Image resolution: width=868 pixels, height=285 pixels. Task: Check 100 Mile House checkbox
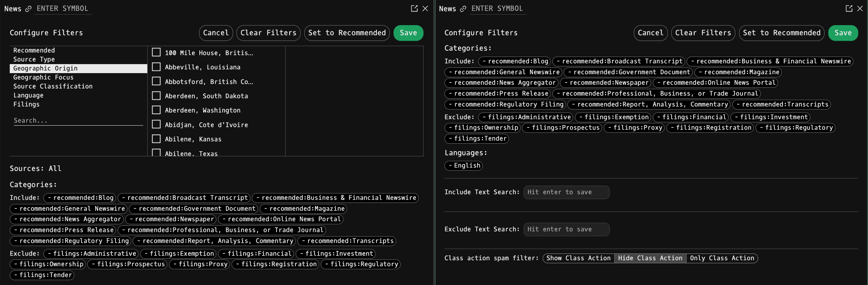tap(156, 52)
